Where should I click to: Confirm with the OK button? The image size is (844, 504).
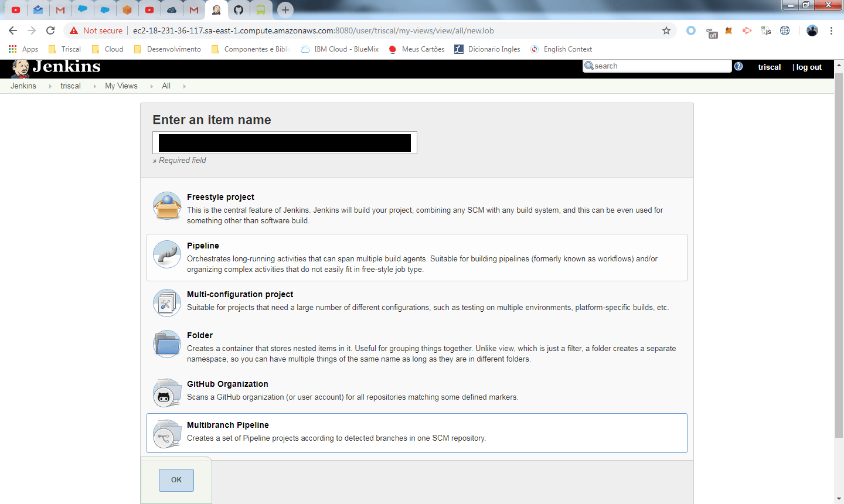pos(176,480)
